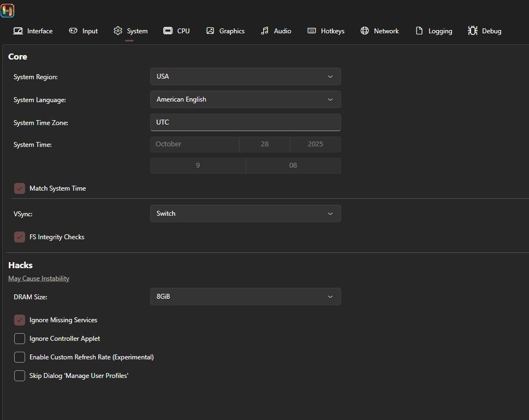Viewport: 529px width, 420px height.
Task: Click the year field showing 2025
Action: (316, 144)
